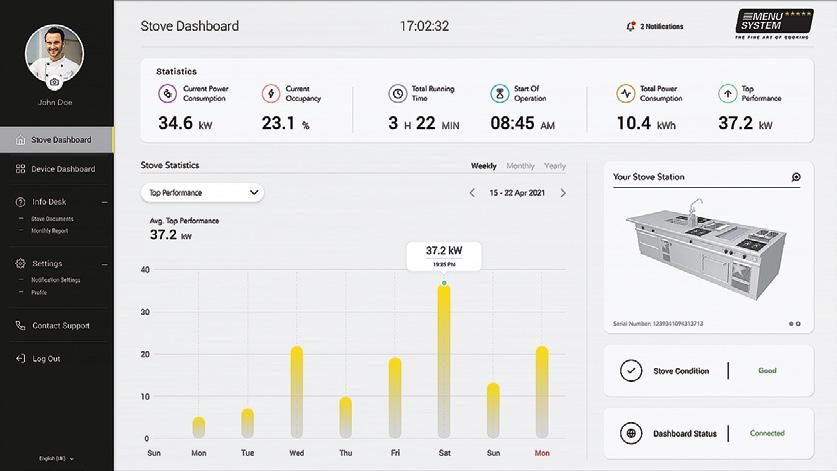Open Monthly Report link
This screenshot has width=837, height=471.
(50, 231)
